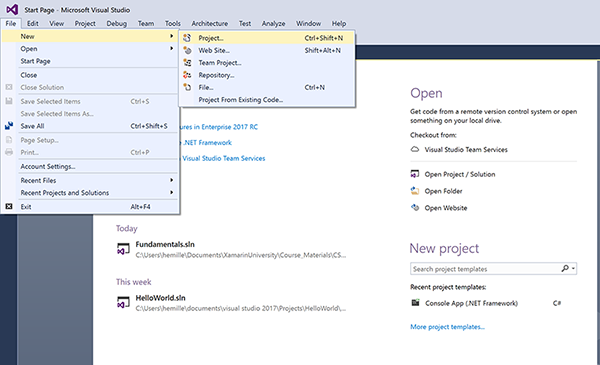The width and height of the screenshot is (600, 365).
Task: Click the new File icon in submenu
Action: (187, 87)
